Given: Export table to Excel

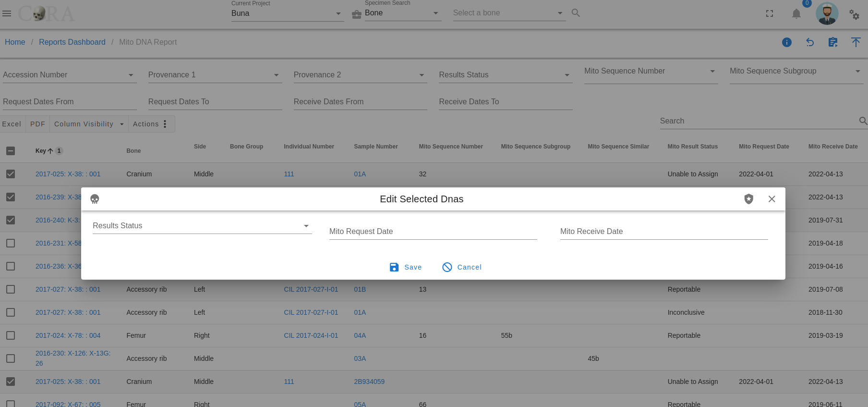Looking at the screenshot, I should (12, 124).
